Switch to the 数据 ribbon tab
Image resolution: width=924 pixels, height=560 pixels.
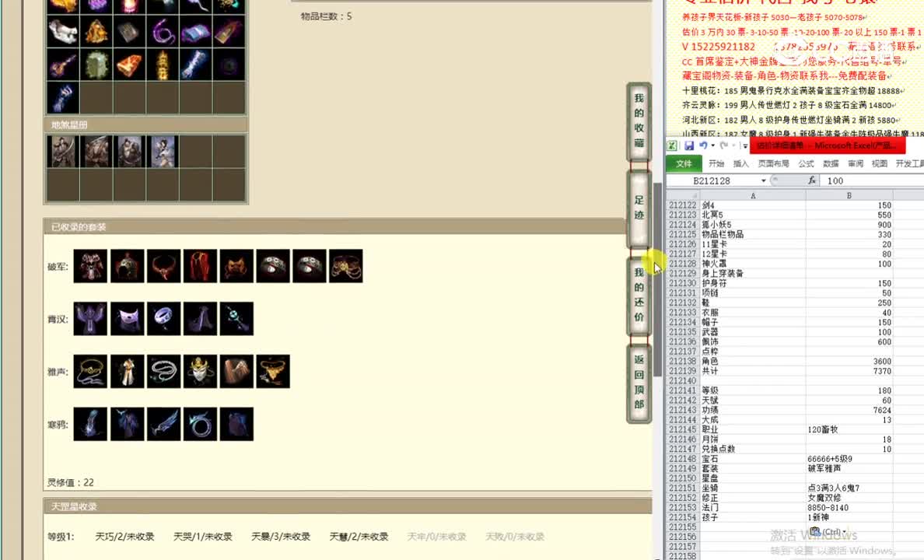831,164
